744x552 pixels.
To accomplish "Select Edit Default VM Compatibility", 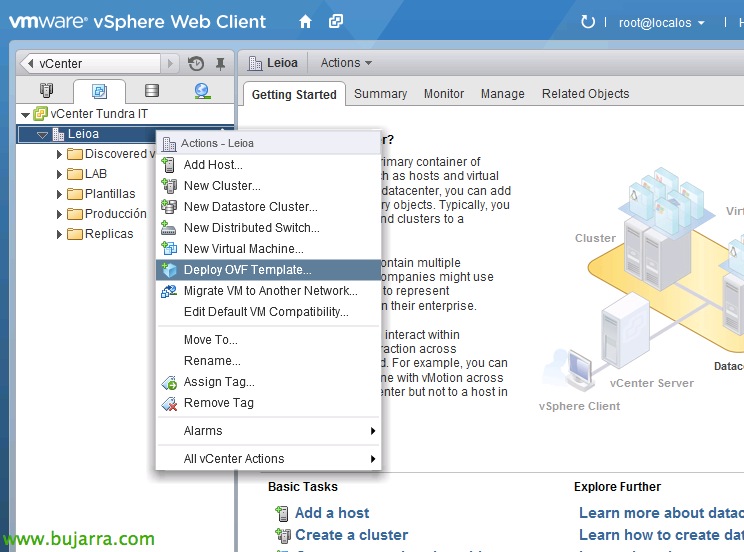I will point(268,311).
